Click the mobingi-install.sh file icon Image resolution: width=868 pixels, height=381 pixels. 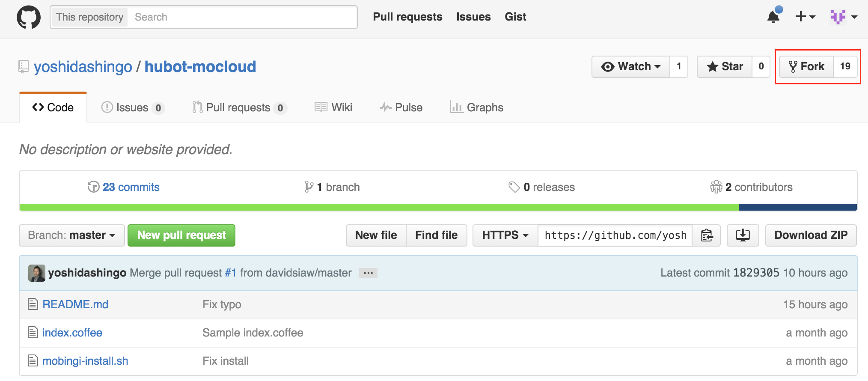(33, 361)
